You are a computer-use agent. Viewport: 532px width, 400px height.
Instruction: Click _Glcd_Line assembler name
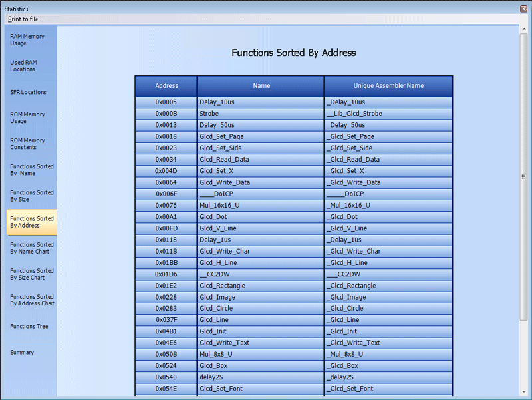388,320
